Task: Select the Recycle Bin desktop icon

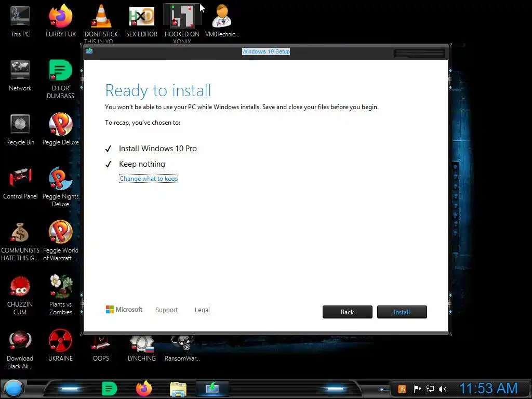Action: [20, 129]
